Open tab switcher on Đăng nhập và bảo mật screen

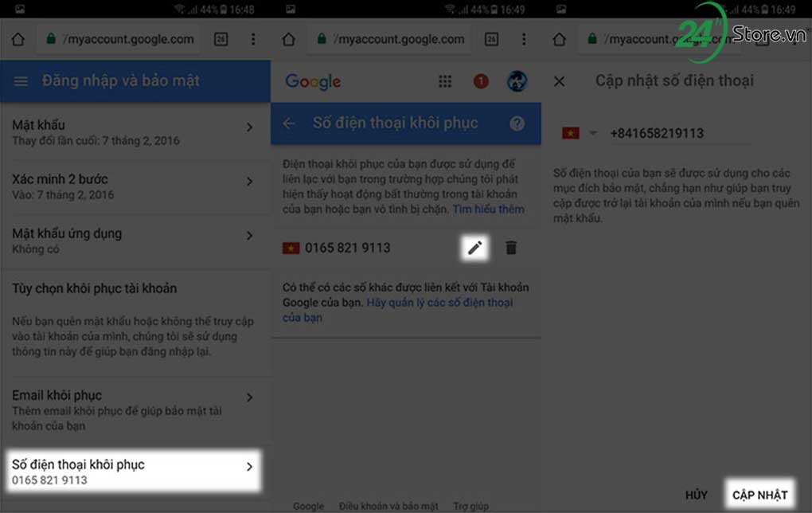(221, 39)
